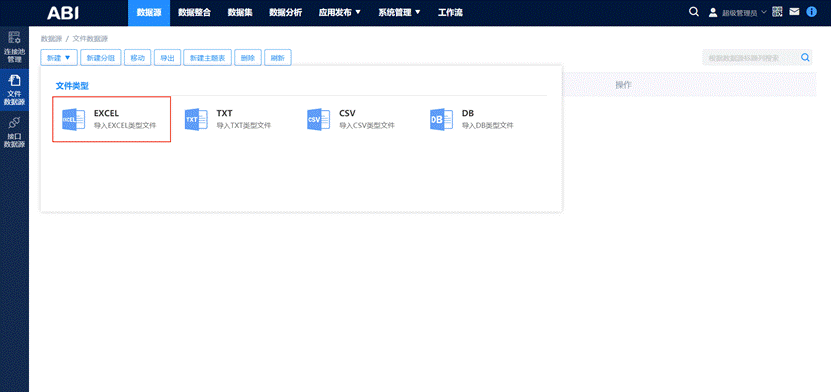Open the QR code icon
The image size is (831, 392).
[x=777, y=12]
